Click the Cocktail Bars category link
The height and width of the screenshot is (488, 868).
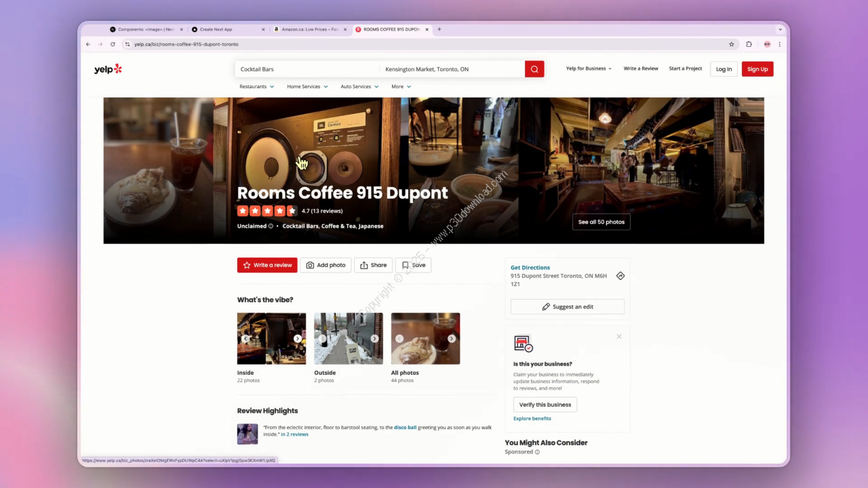pyautogui.click(x=300, y=226)
